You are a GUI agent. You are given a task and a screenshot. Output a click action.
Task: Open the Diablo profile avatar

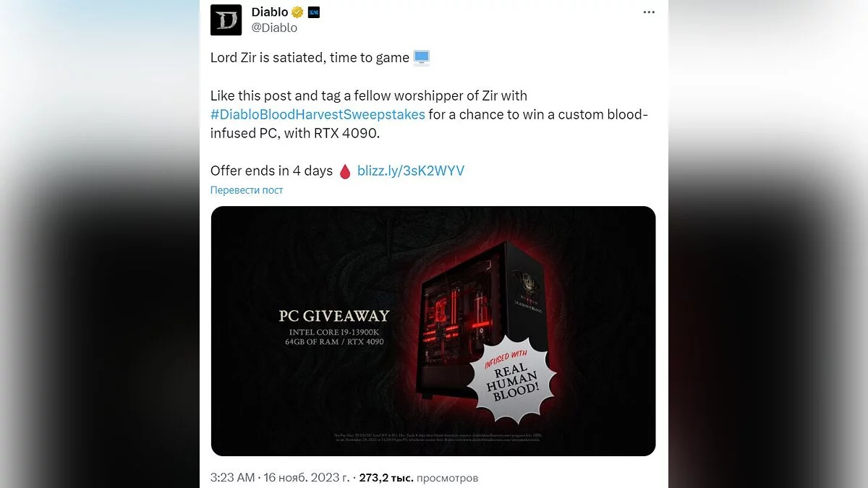226,20
